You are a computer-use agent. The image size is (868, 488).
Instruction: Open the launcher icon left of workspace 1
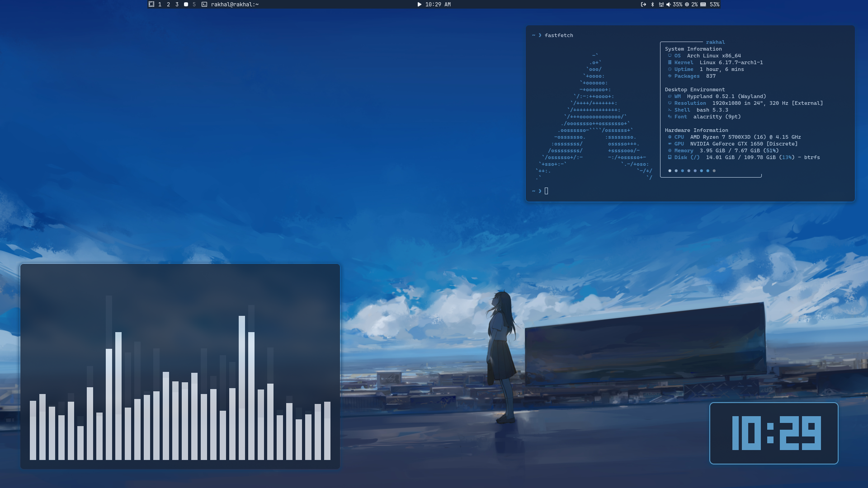point(151,4)
